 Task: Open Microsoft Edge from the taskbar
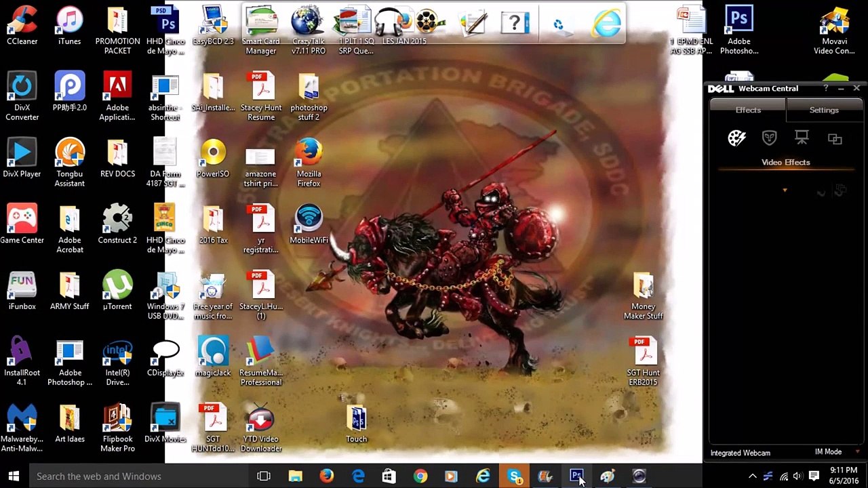(x=358, y=476)
